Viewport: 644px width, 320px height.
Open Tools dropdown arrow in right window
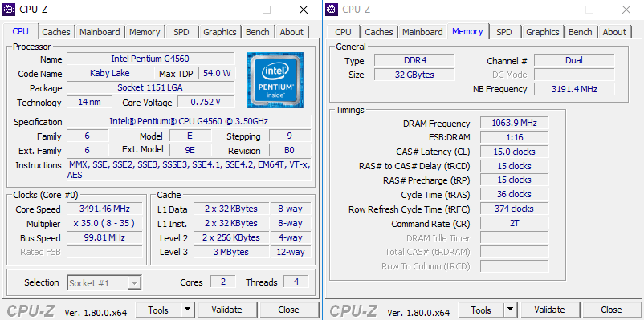[510, 310]
